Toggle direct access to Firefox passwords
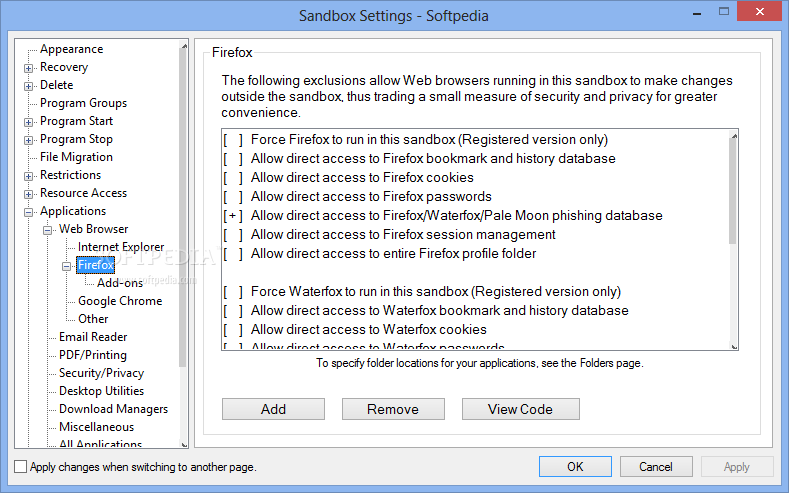 233,197
